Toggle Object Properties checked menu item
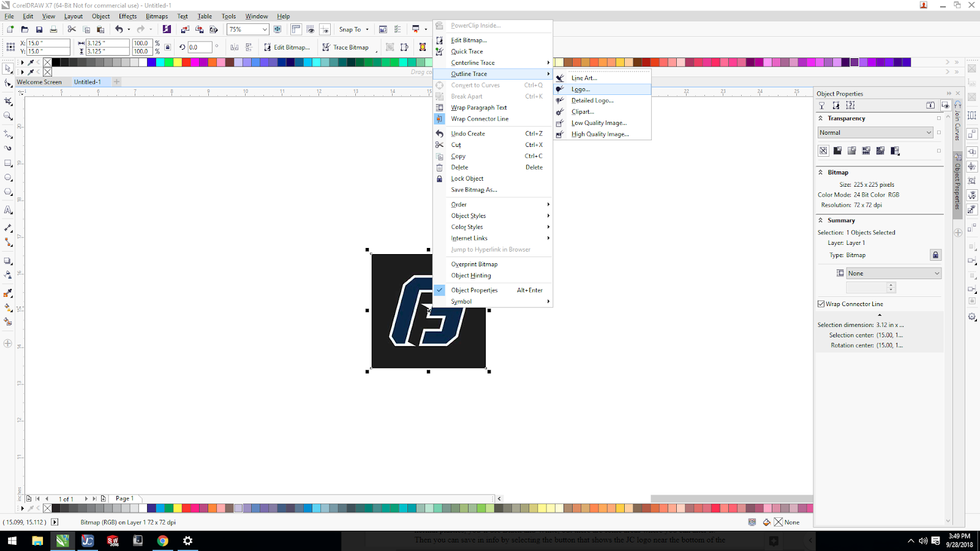Image resolution: width=980 pixels, height=551 pixels. pyautogui.click(x=492, y=290)
